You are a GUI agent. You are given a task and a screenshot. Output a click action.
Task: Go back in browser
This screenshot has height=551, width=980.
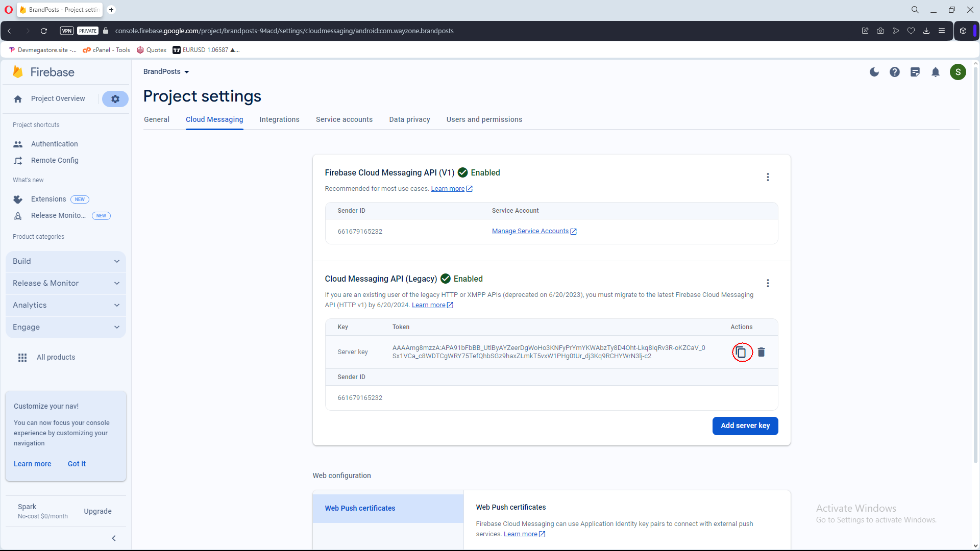tap(9, 31)
